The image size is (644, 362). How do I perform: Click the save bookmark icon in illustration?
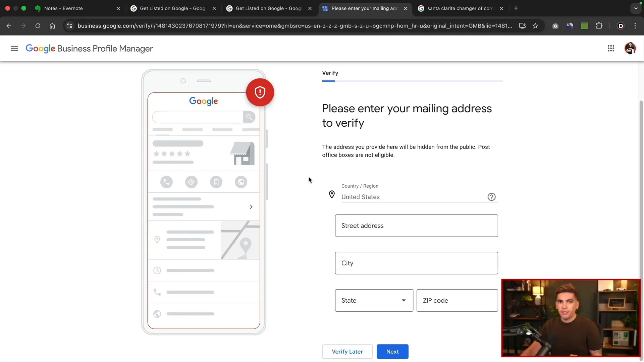point(216,182)
